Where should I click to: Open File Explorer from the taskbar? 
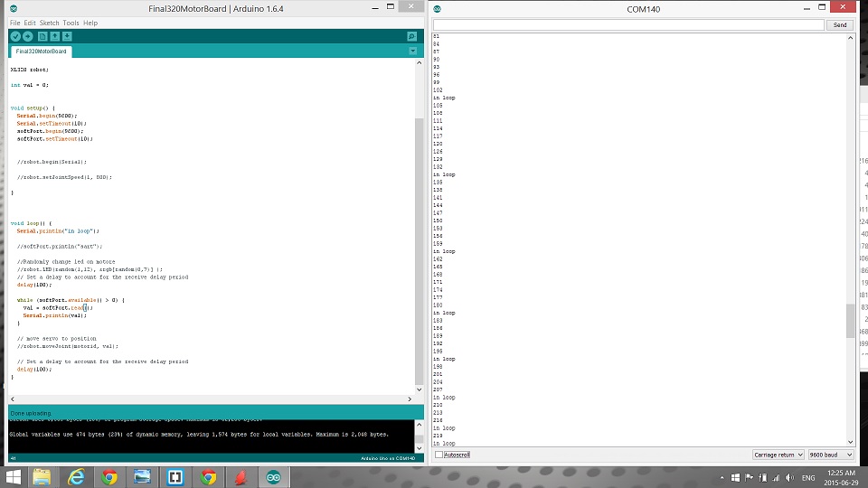42,477
